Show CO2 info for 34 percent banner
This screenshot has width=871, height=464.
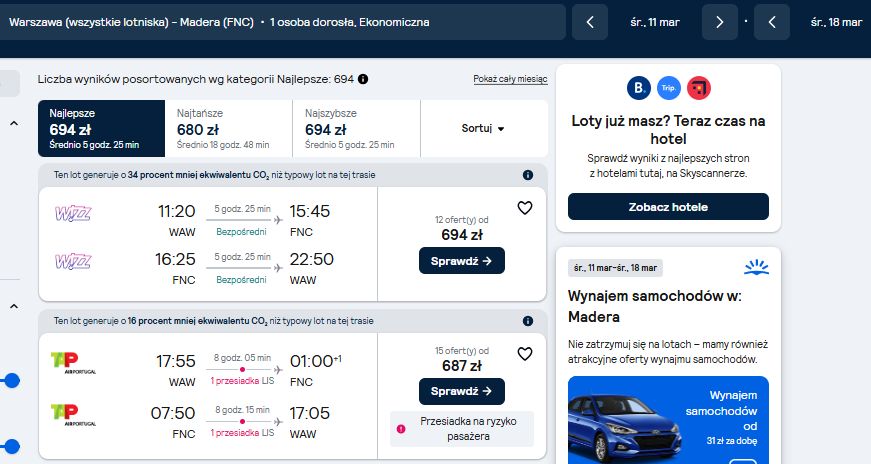528,175
